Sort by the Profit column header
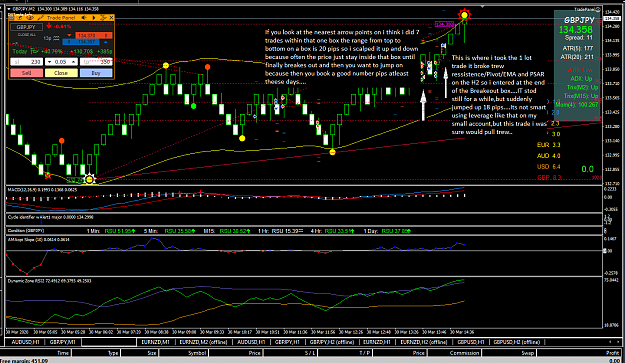This screenshot has width=625, height=363. (579, 353)
